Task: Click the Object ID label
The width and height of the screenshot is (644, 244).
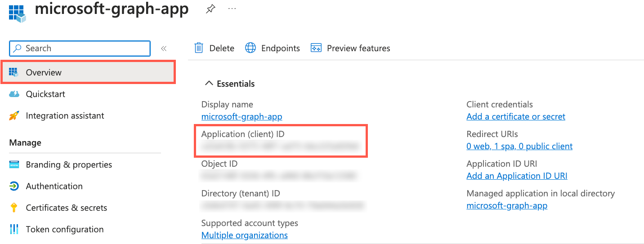Action: coord(219,164)
